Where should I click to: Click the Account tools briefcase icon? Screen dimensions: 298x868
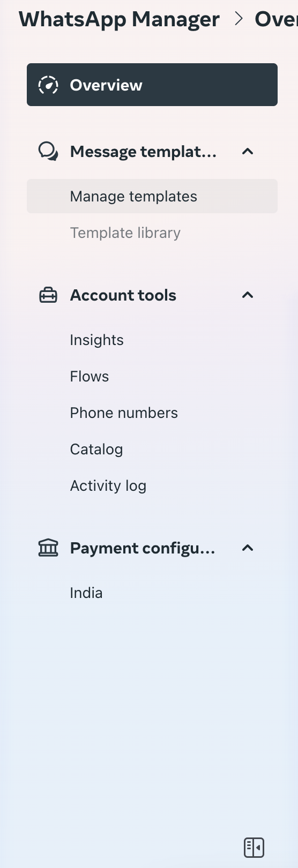[48, 295]
